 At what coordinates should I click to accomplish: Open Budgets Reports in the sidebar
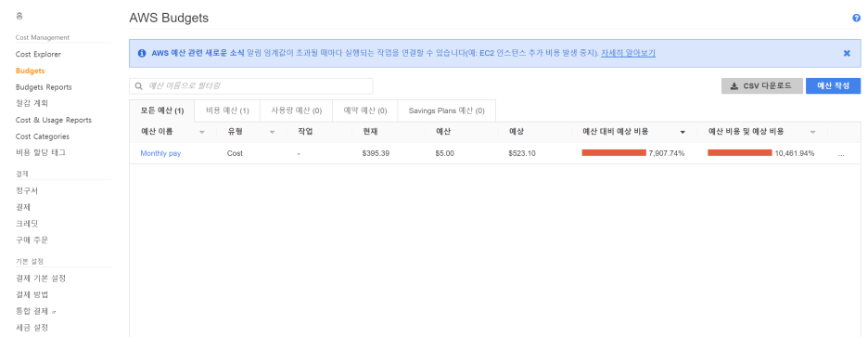pyautogui.click(x=44, y=87)
